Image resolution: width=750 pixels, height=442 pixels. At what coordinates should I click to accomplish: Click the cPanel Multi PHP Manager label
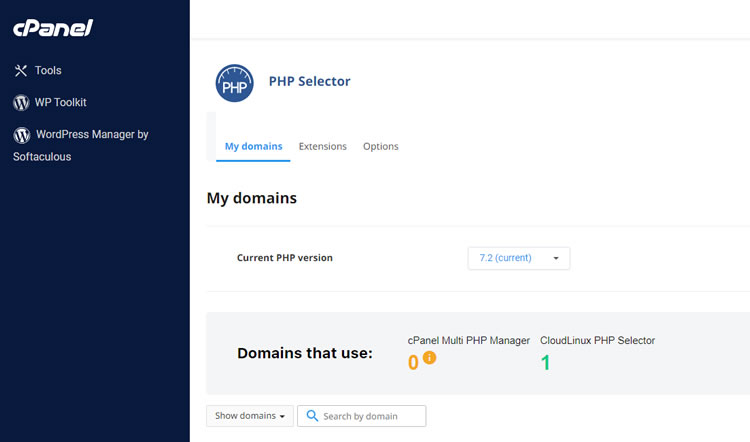point(469,341)
